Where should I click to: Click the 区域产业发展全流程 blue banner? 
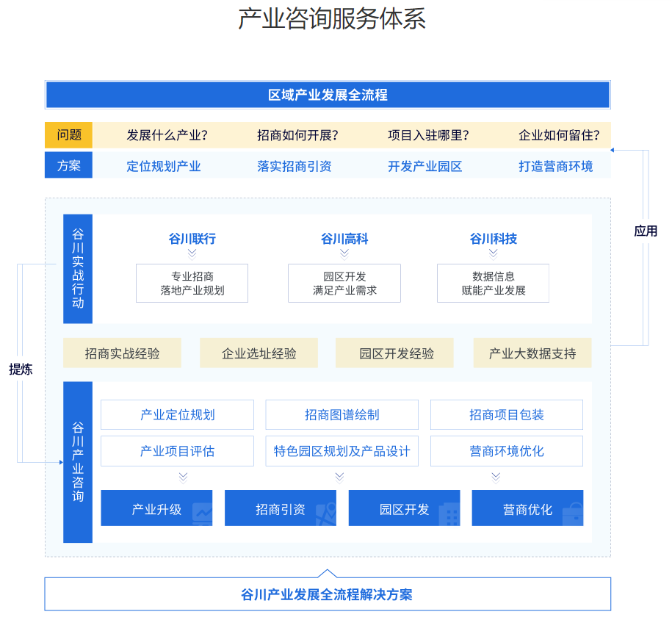click(328, 95)
